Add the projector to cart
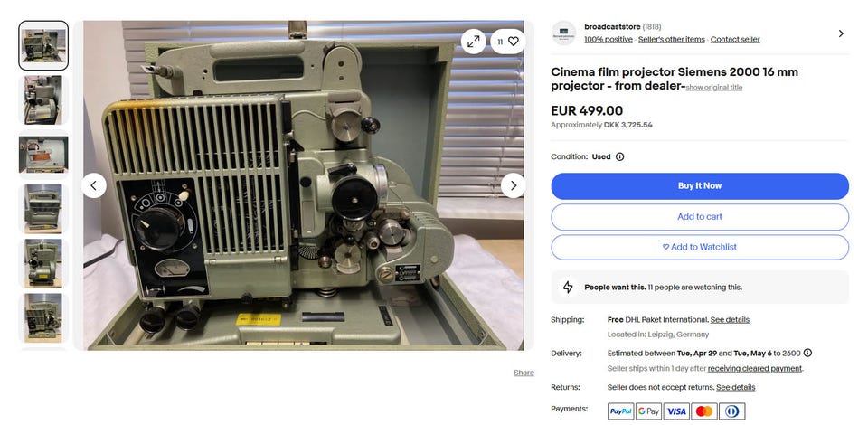The width and height of the screenshot is (868, 425). [700, 217]
